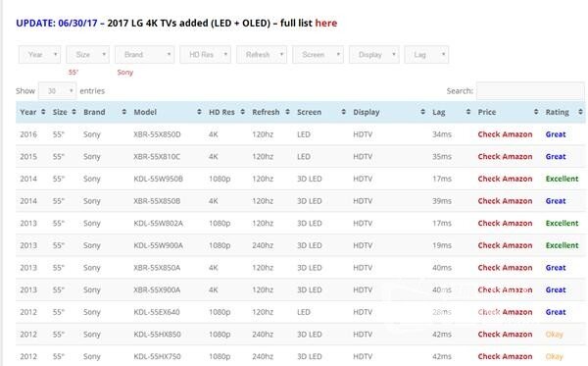This screenshot has height=366, width=588.
Task: Click Check Amazon for XBR-55X810C
Action: tap(505, 157)
